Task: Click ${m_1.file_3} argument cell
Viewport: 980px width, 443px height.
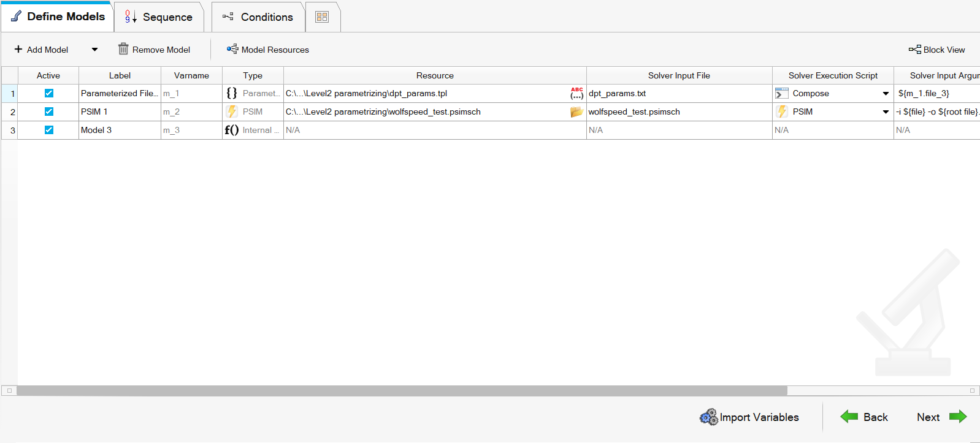Action: click(936, 93)
